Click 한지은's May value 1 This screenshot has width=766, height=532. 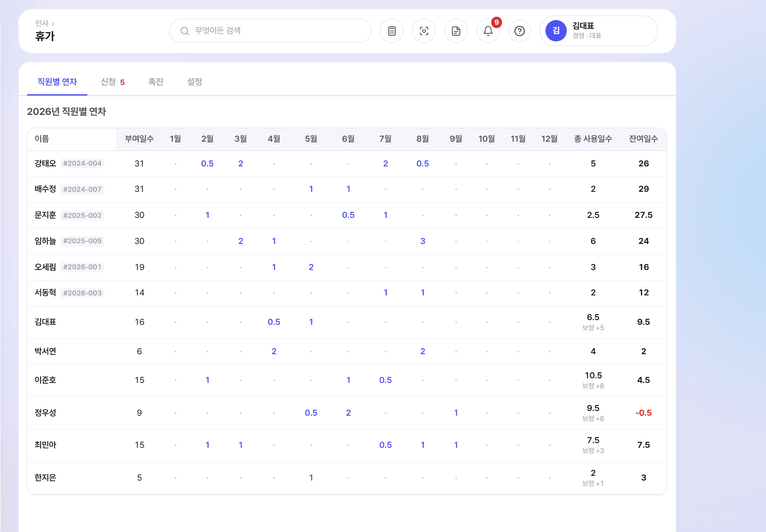tap(311, 478)
